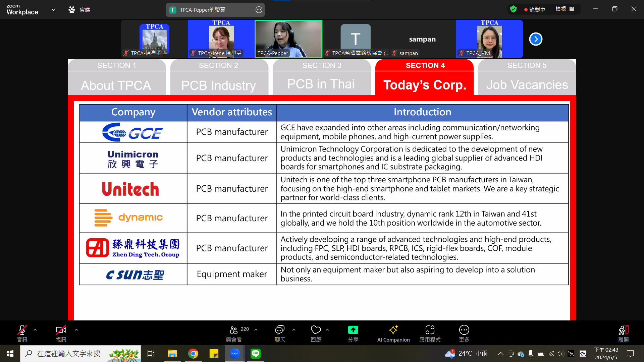Screen dimensions: 644x362
Task: Select TPCA-Pepper speaker thumbnail
Action: click(288, 39)
